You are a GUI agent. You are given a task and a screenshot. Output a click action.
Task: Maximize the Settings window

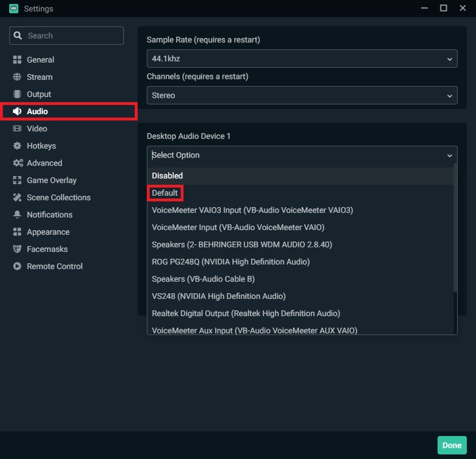point(443,8)
